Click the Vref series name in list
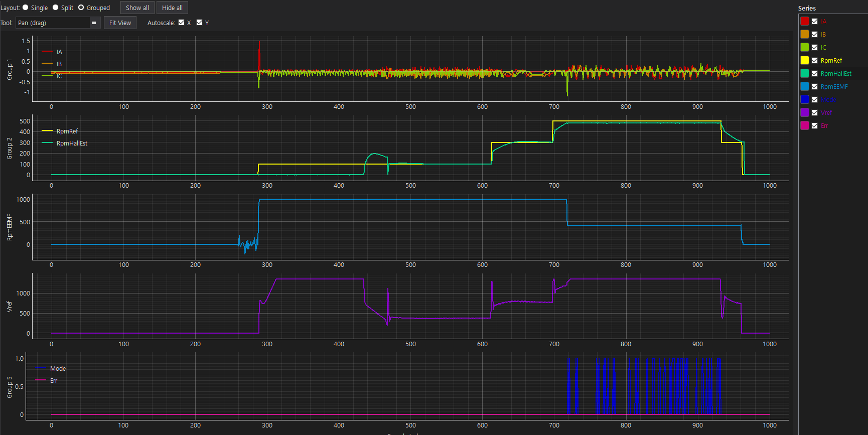Viewport: 868px width, 435px height. pyautogui.click(x=826, y=113)
